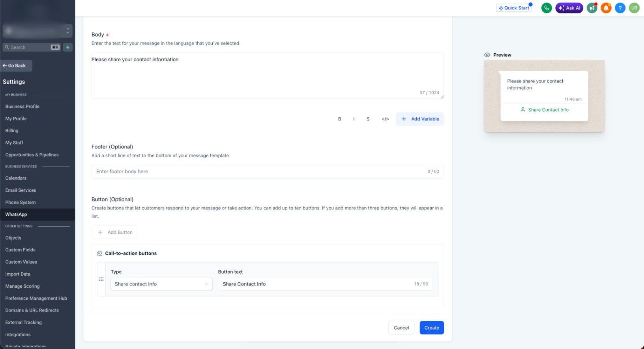
Task: Open Business Profile settings
Action: coord(22,107)
